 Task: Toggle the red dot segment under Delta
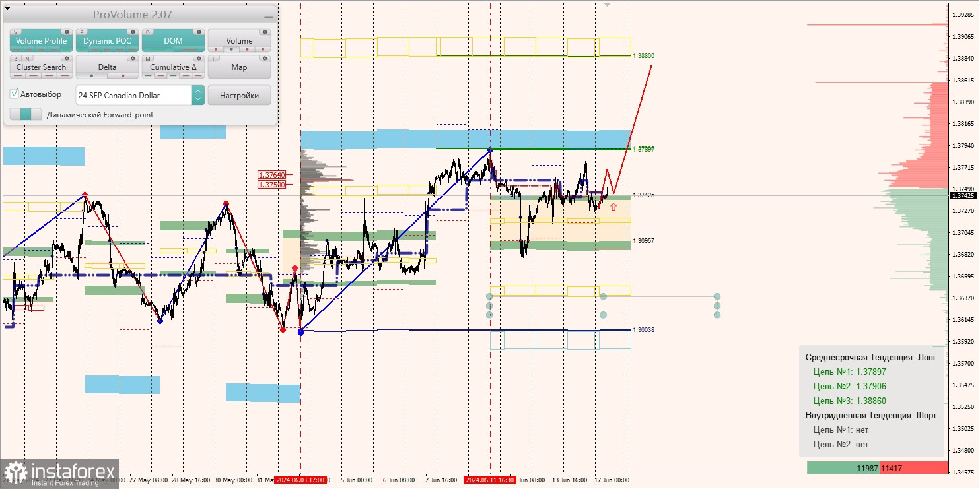123,76
